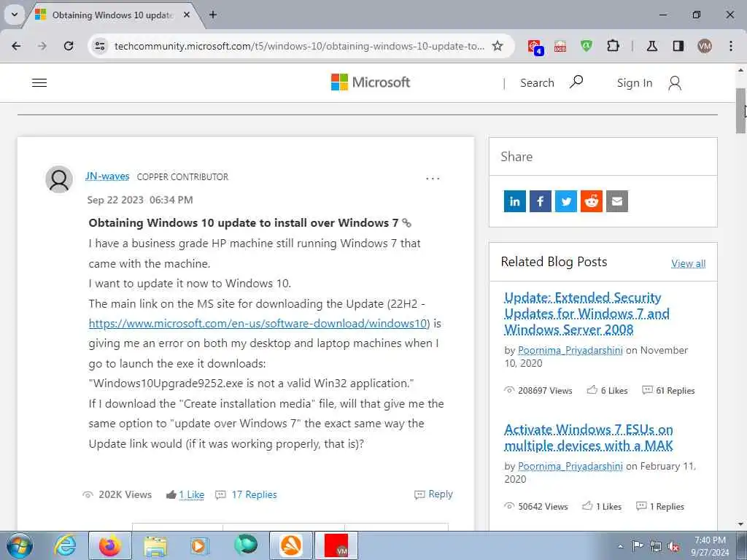Open the Avast orange icon on taskbar
Screen dimensions: 747x560
coord(291,545)
